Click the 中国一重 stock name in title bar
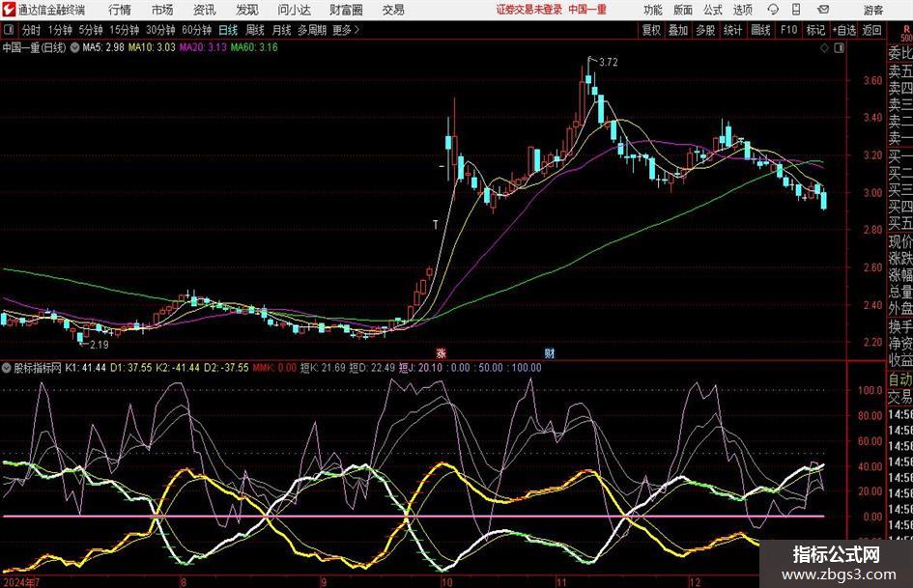 coord(587,10)
